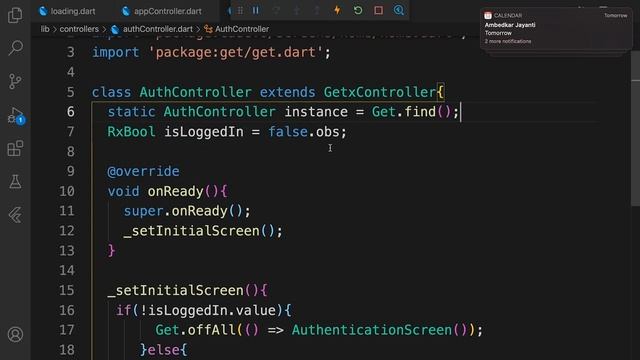Image resolution: width=640 pixels, height=360 pixels.
Task: Switch to the appController.dart tab
Action: tap(162, 11)
